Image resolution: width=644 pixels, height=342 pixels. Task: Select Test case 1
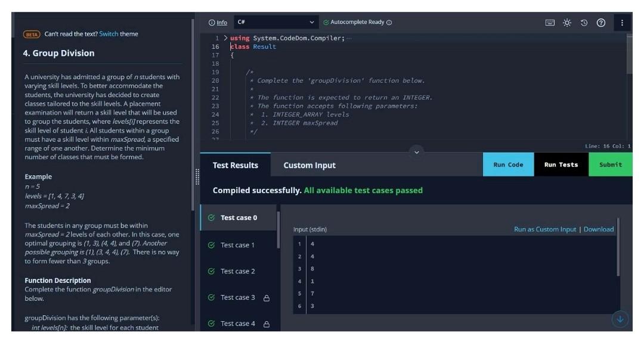tap(238, 245)
